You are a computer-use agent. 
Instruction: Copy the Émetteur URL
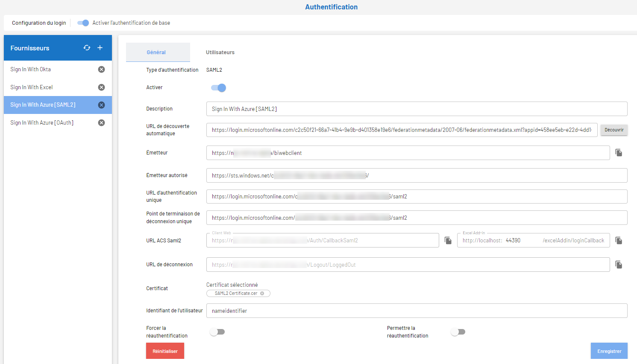click(x=619, y=152)
